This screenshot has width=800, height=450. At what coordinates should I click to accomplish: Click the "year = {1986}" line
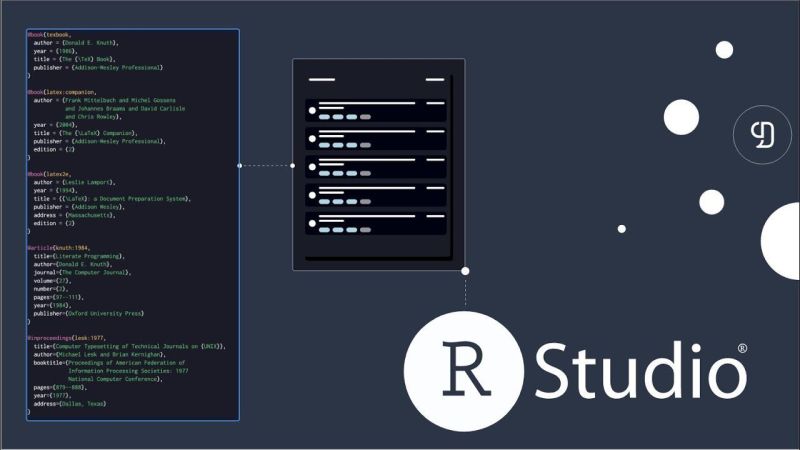tap(55, 51)
